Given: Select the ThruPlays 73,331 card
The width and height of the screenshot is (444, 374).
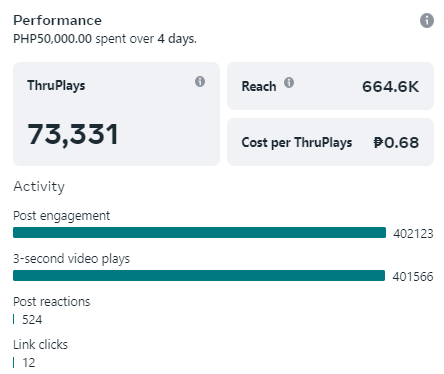Looking at the screenshot, I should coord(116,114).
